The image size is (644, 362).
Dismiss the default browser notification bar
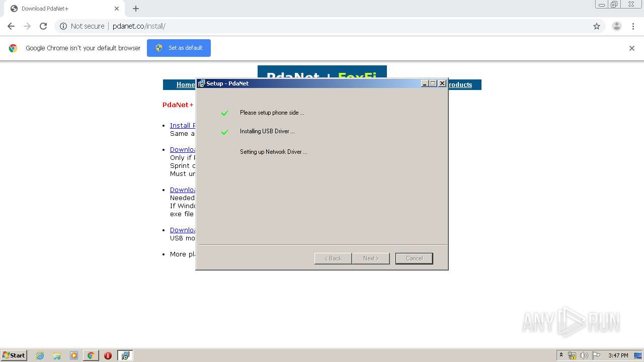tap(632, 48)
